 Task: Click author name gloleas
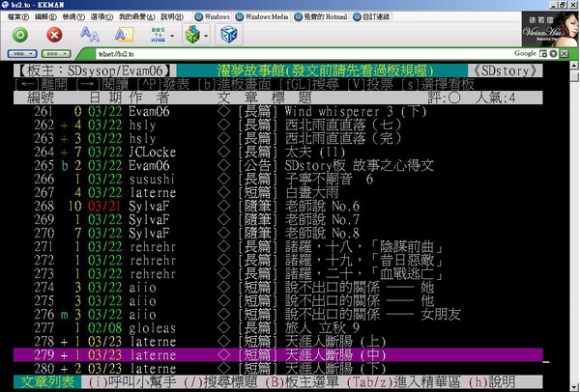pos(153,328)
